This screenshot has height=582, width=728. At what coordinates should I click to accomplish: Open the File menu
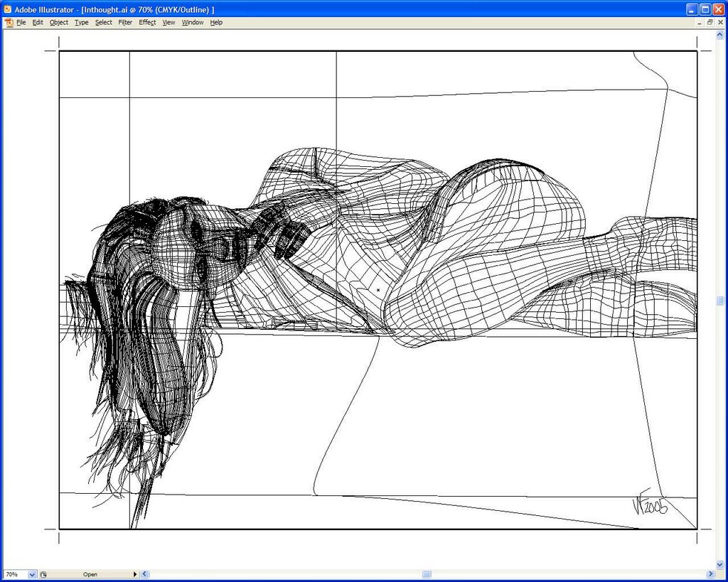pos(21,23)
